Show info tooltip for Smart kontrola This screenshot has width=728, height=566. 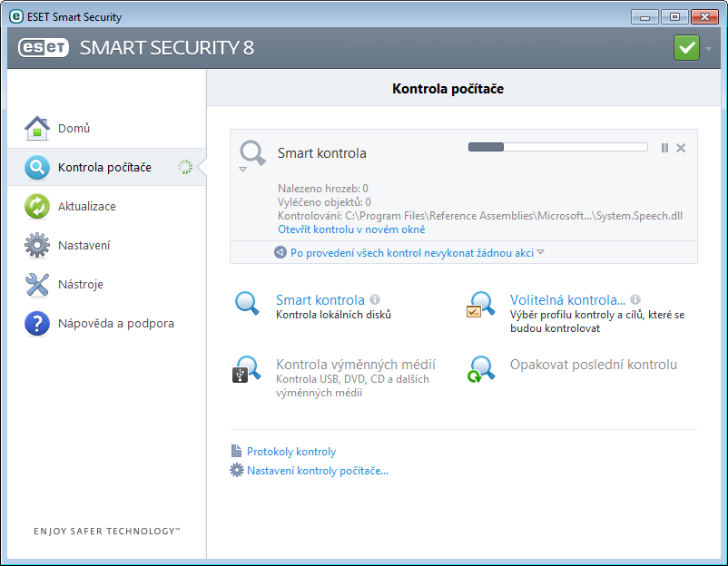point(375,299)
